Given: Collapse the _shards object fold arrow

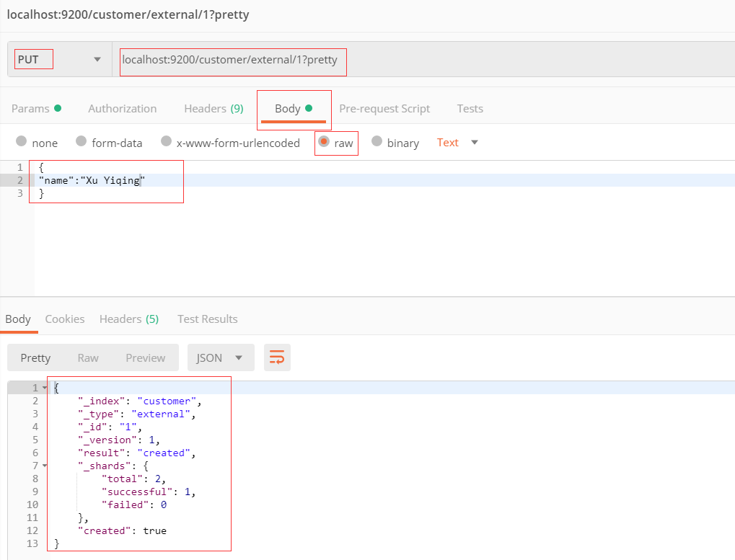Looking at the screenshot, I should [x=45, y=466].
